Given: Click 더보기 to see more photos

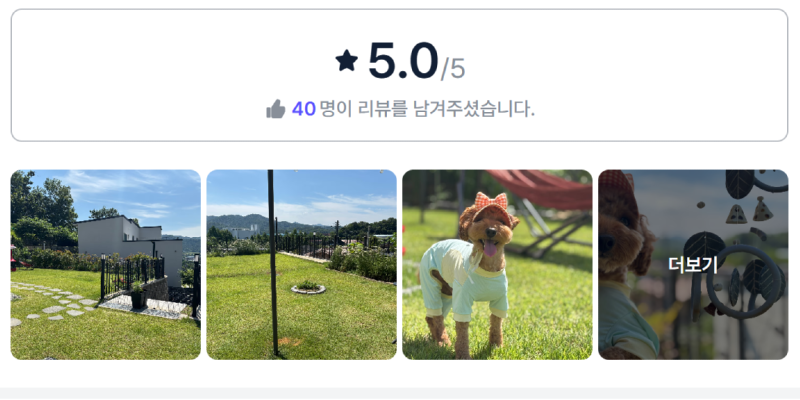Looking at the screenshot, I should click(693, 265).
